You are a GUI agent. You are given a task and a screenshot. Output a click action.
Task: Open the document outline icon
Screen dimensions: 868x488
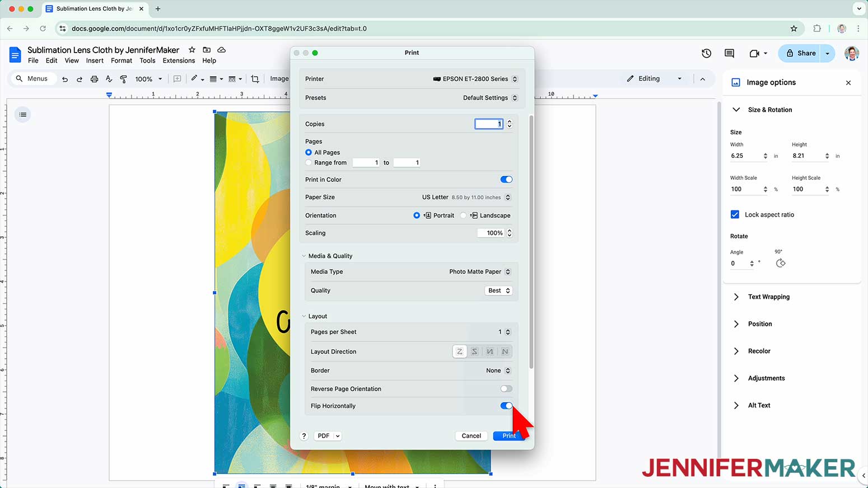point(23,115)
